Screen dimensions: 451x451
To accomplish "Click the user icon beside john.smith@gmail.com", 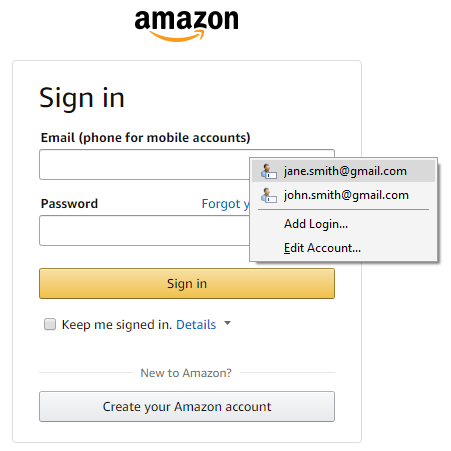I will [x=269, y=195].
